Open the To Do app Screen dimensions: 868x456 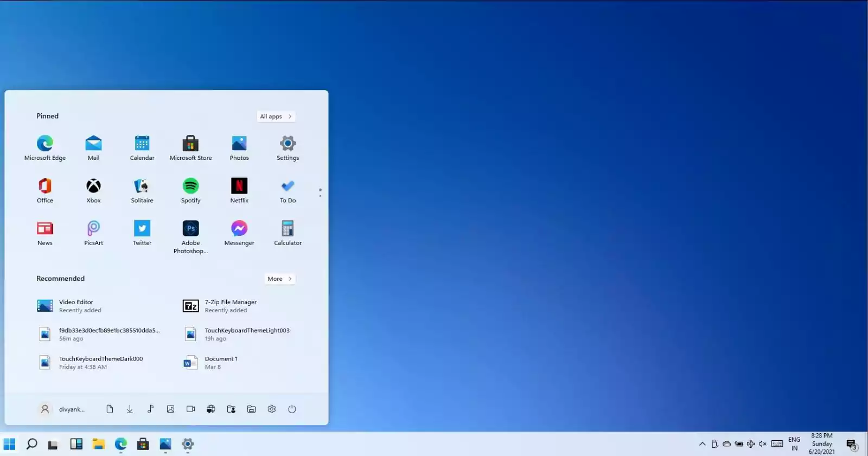click(288, 190)
